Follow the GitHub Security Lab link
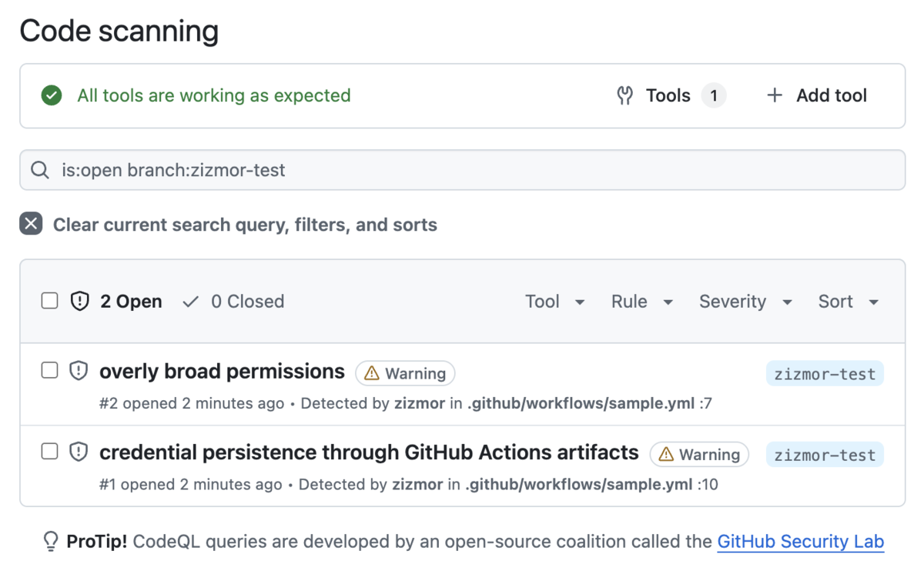This screenshot has height=574, width=924. click(801, 542)
